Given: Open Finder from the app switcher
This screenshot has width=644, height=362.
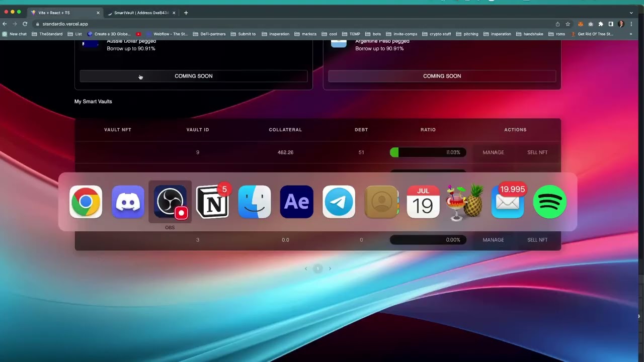Looking at the screenshot, I should [x=255, y=202].
